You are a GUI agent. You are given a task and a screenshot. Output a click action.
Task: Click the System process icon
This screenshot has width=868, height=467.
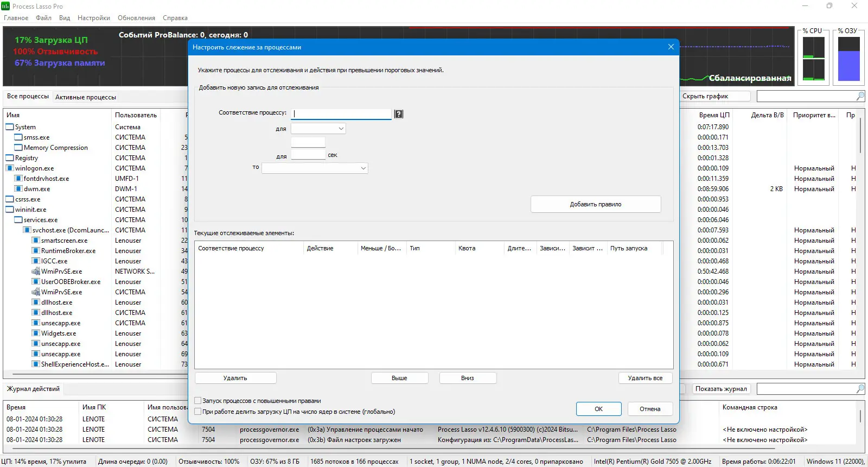coord(10,127)
